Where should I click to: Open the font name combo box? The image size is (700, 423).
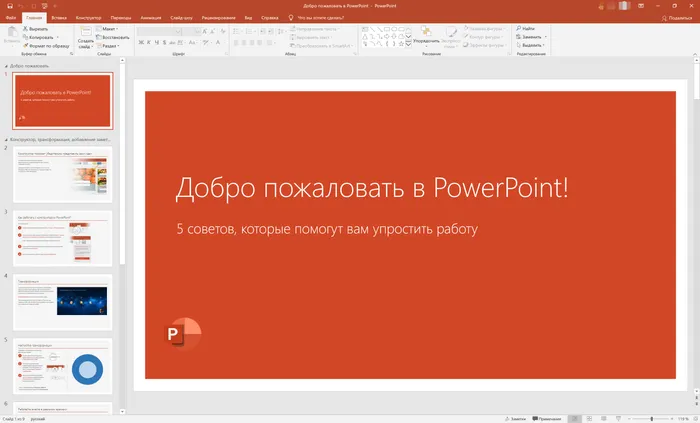coord(159,31)
